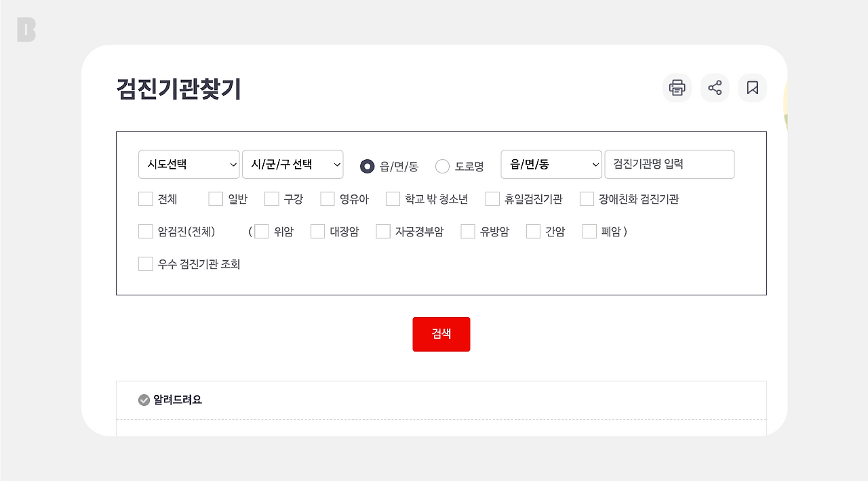Click the bookmark icon
The height and width of the screenshot is (481, 868).
752,87
